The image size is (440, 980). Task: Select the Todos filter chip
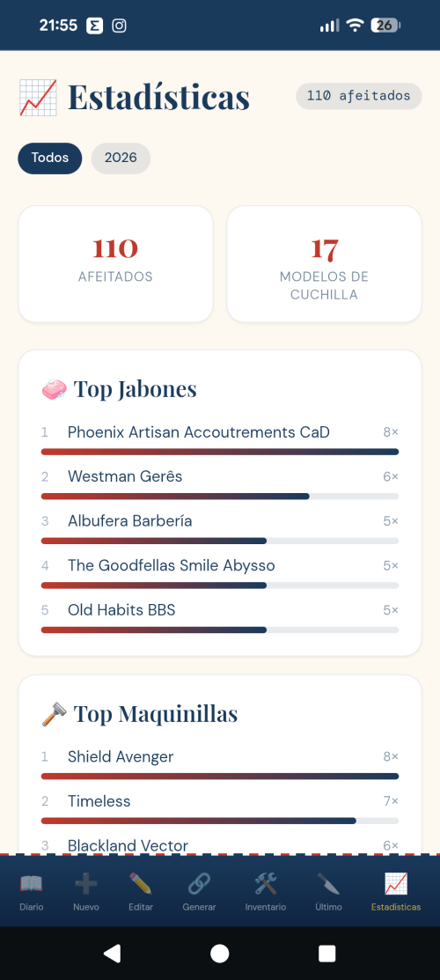[50, 158]
